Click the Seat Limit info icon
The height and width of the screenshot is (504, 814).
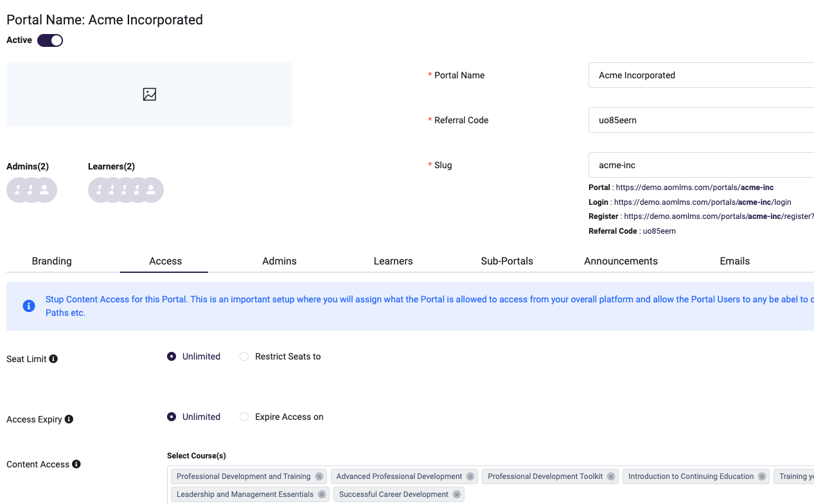pos(53,359)
